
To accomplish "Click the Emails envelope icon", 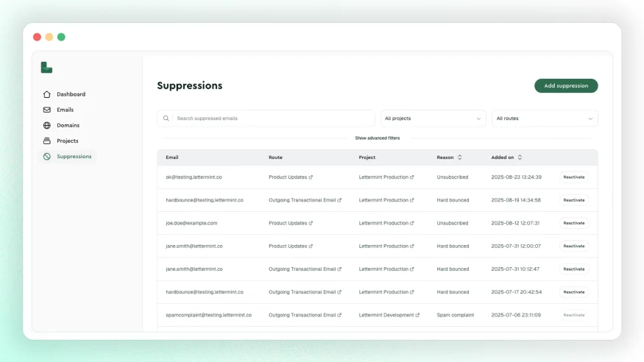I will [47, 110].
